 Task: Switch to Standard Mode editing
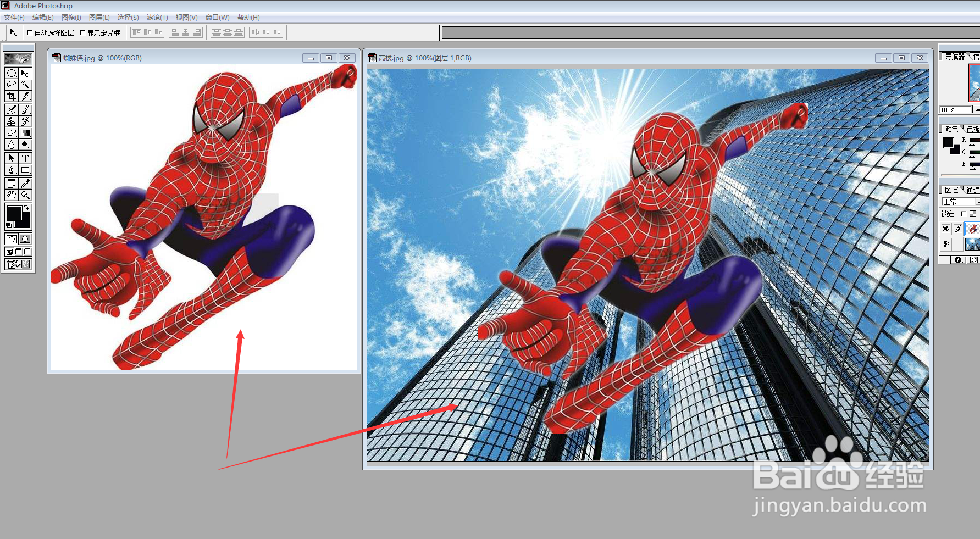[x=11, y=239]
